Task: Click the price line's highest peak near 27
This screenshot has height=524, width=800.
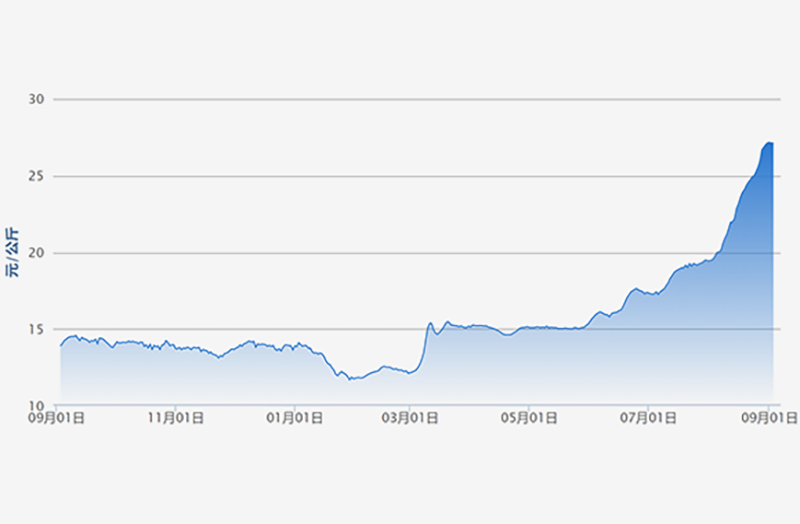Action: tap(769, 143)
